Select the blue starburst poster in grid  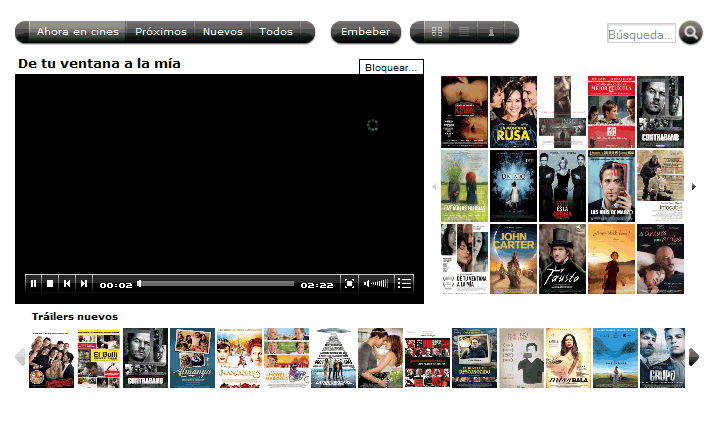click(x=513, y=186)
